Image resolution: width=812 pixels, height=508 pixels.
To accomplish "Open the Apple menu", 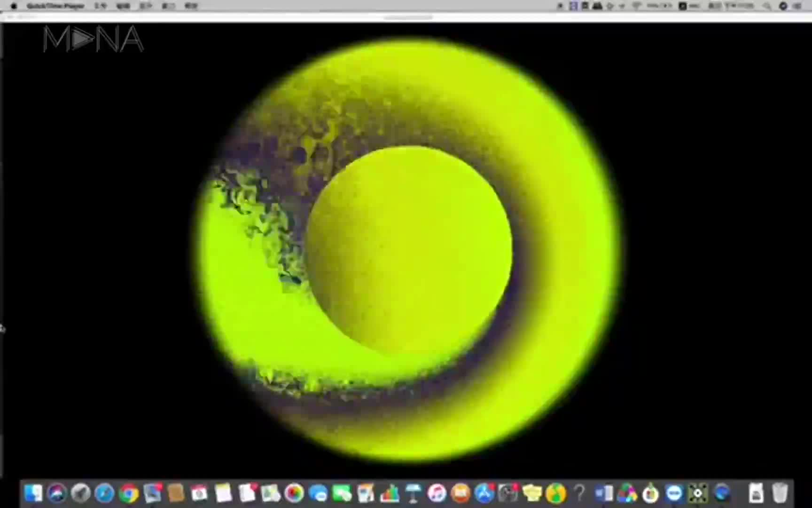I will click(14, 6).
